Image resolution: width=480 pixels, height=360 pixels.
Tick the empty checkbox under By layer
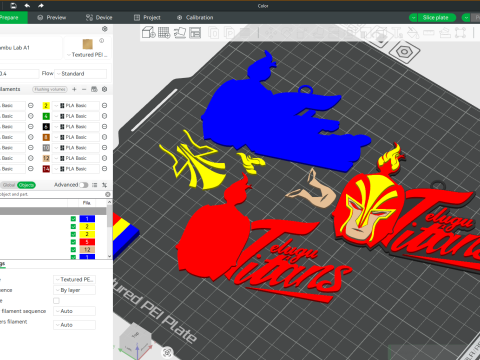pos(56,301)
